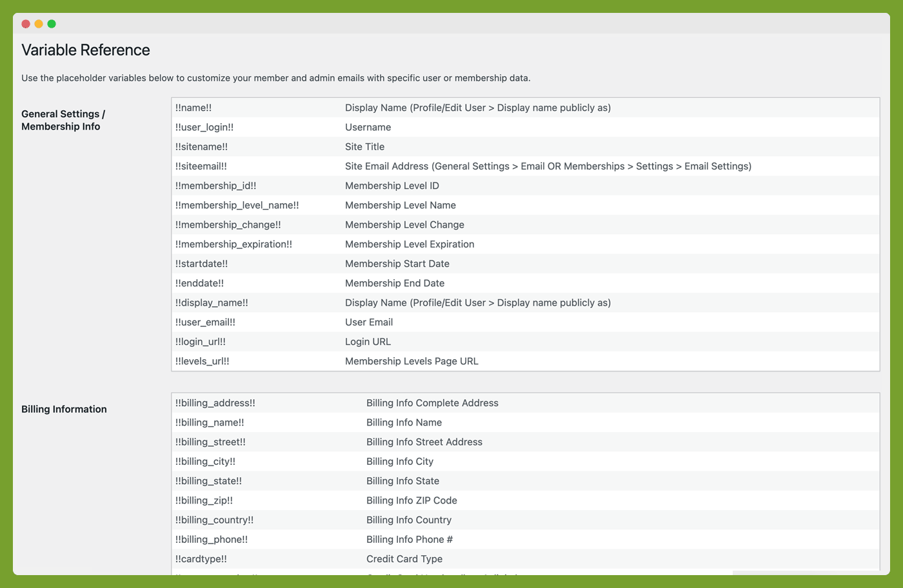The height and width of the screenshot is (588, 903).
Task: Click the Billing Info City description
Action: click(400, 462)
